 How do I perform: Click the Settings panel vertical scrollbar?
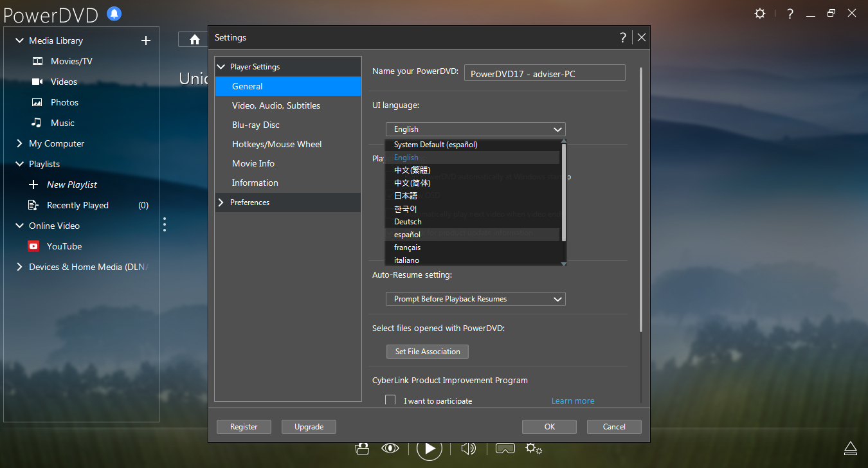(x=640, y=199)
